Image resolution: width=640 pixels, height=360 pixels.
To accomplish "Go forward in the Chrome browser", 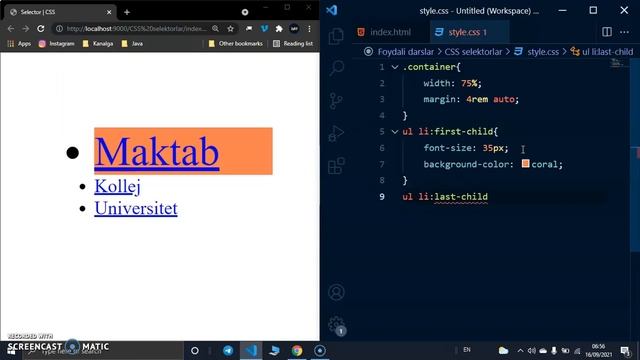I will tap(25, 29).
